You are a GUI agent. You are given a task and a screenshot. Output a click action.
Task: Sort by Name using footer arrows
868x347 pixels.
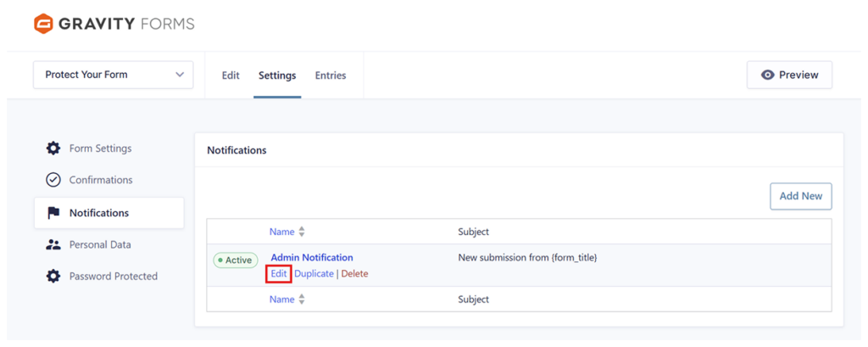pyautogui.click(x=302, y=299)
